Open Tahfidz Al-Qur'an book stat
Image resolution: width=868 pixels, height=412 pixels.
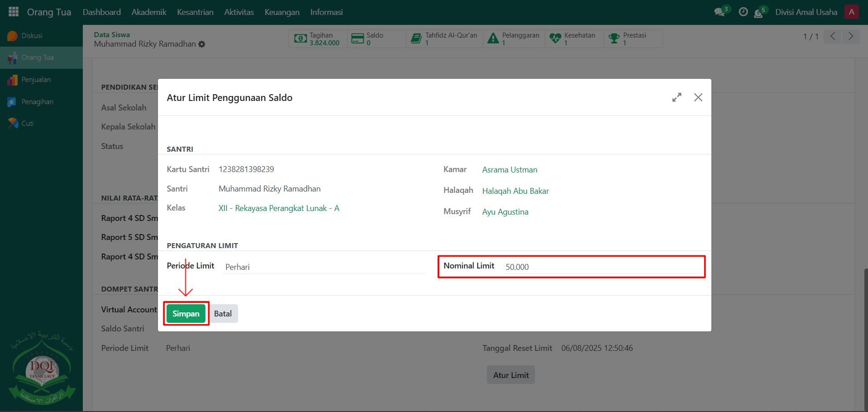click(x=444, y=39)
